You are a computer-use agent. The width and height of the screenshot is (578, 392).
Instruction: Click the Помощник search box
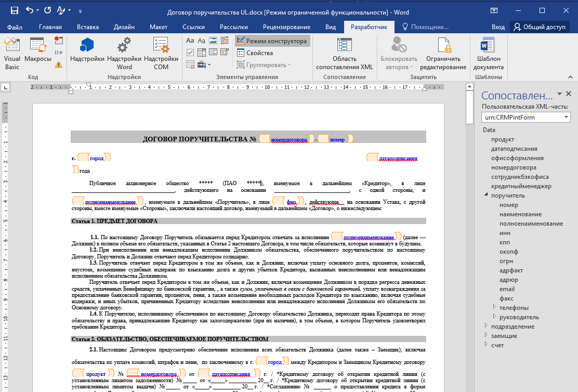coord(425,27)
